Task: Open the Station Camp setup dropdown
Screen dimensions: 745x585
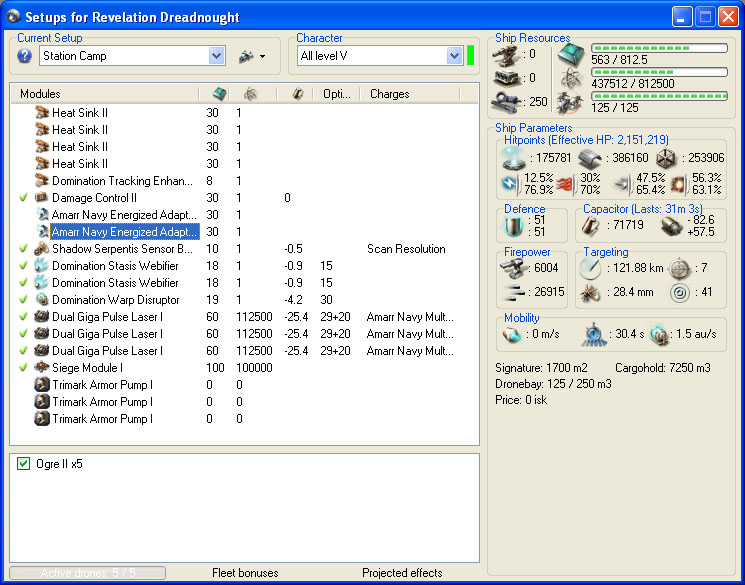Action: 217,56
